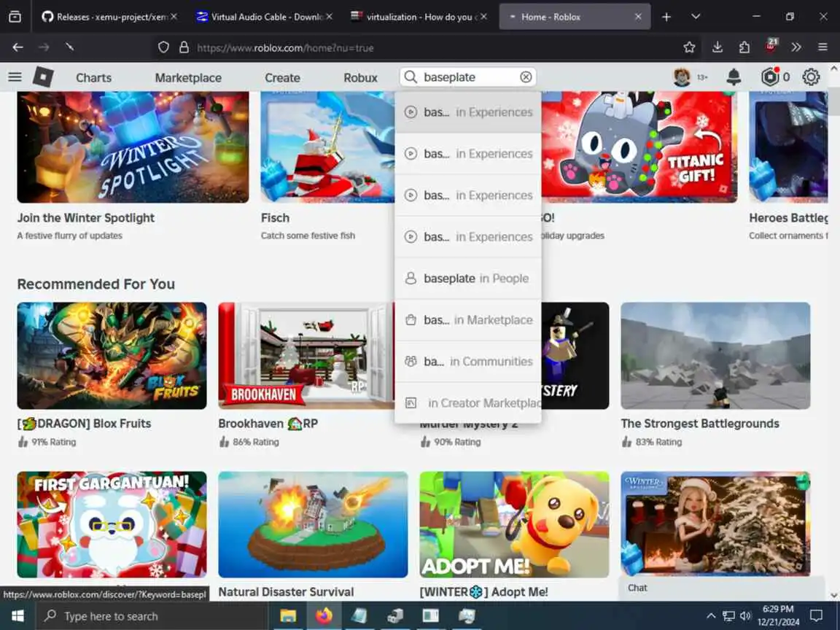Screen dimensions: 840x630
Task: Select the in Marketplace search suggestion
Action: pyautogui.click(x=467, y=320)
